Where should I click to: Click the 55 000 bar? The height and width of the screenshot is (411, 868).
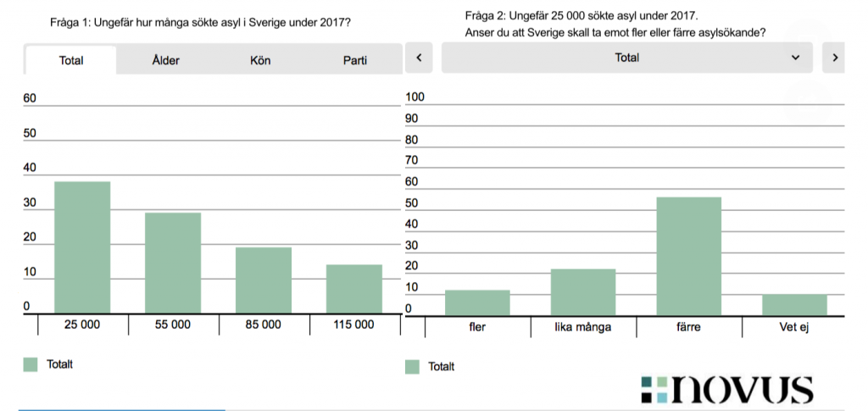173,263
